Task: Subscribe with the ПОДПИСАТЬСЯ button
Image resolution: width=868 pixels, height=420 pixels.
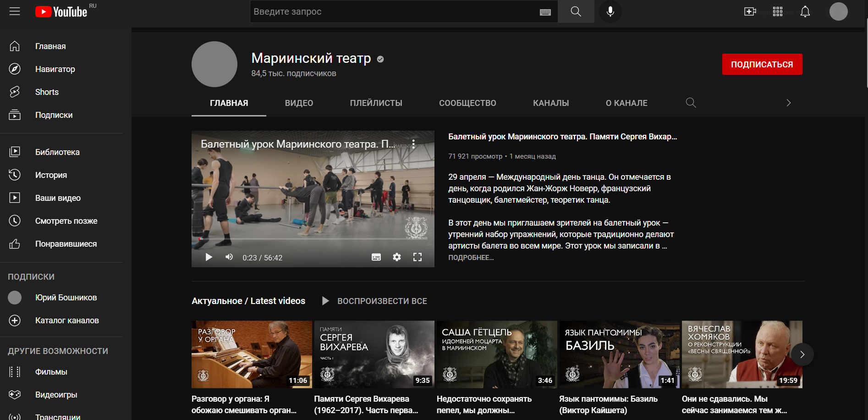Action: [762, 64]
